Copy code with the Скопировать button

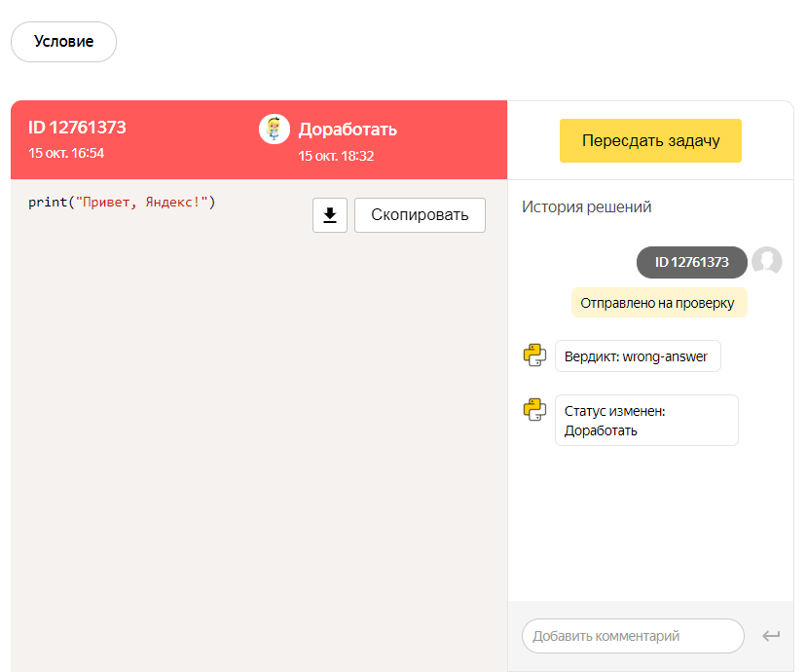pyautogui.click(x=420, y=215)
